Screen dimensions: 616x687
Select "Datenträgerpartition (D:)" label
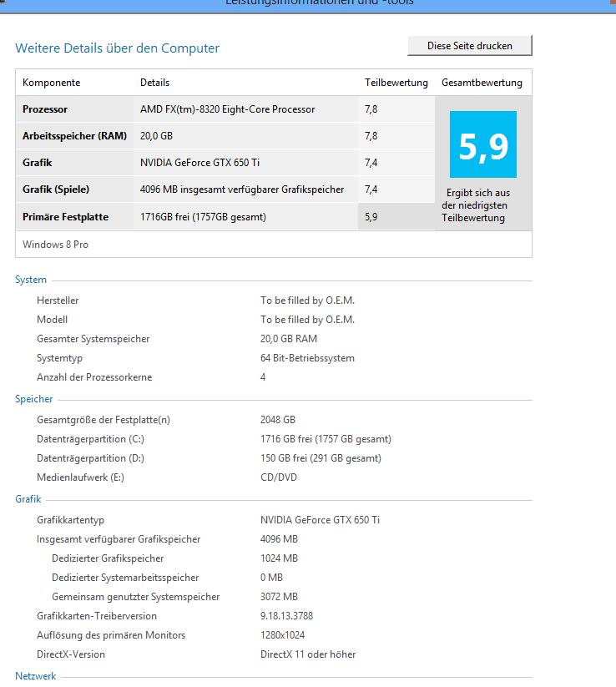click(90, 458)
